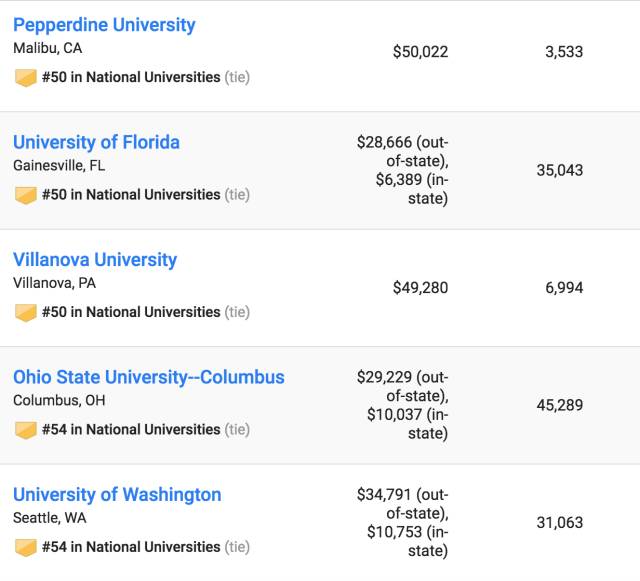Open Ohio State University--Columbus link

pos(149,377)
